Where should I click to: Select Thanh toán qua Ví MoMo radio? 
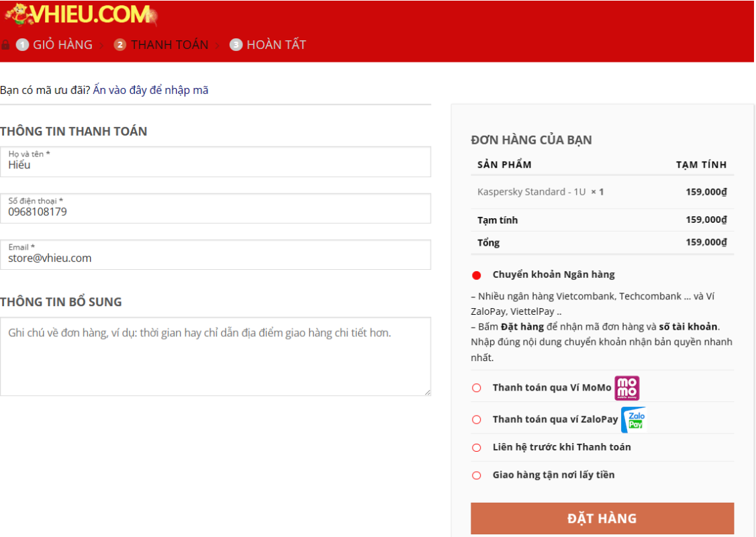(476, 388)
